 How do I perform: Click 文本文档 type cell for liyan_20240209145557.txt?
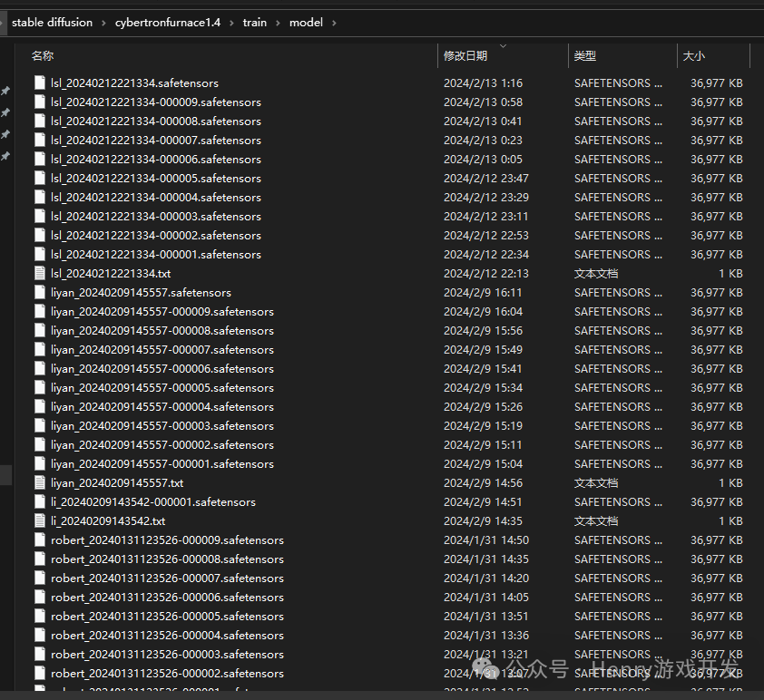click(596, 482)
